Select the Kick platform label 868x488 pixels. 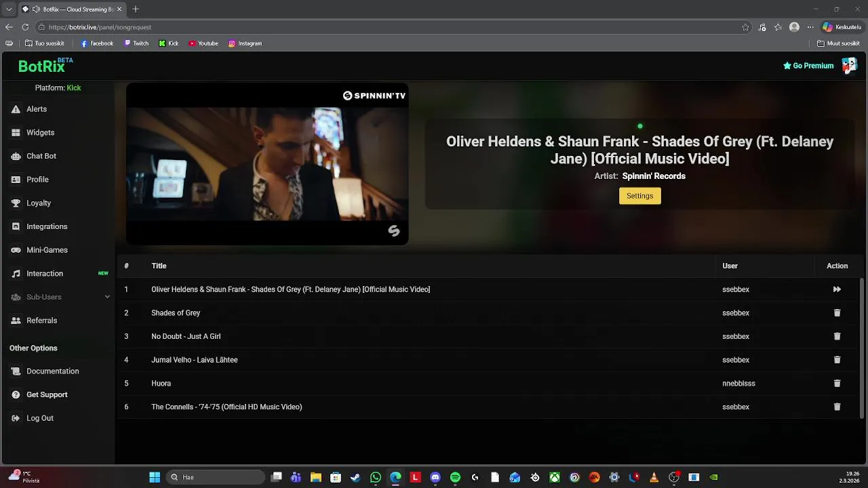pyautogui.click(x=74, y=88)
